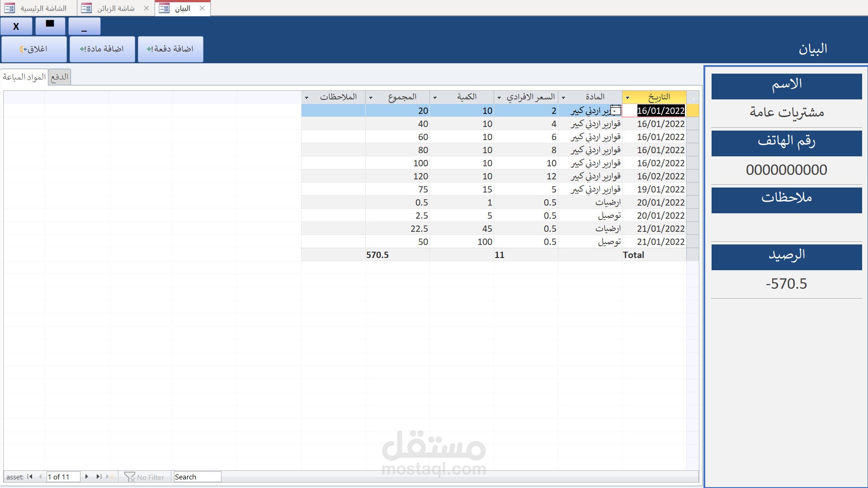Click the black square maximize button
Image resolution: width=868 pixels, height=488 pixels.
coord(50,26)
